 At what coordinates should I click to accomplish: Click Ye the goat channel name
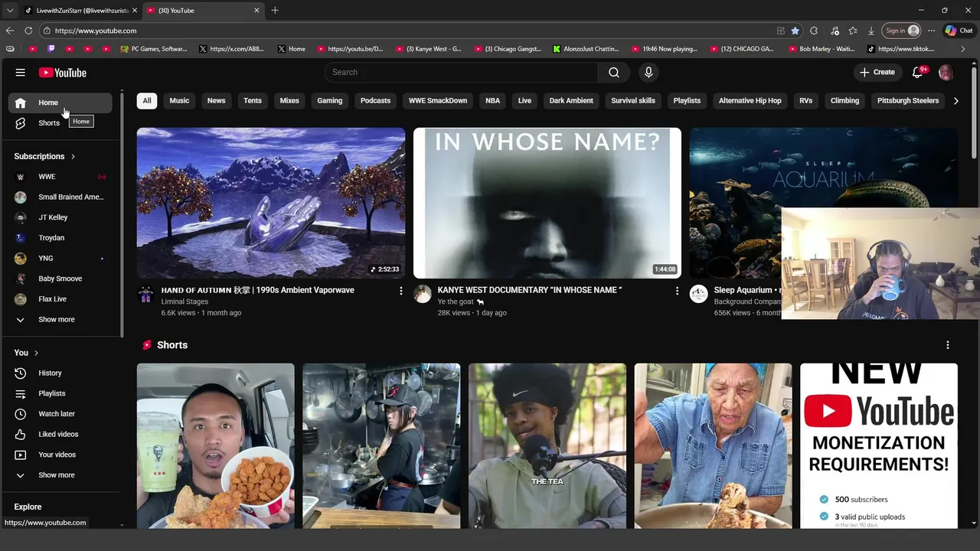456,302
